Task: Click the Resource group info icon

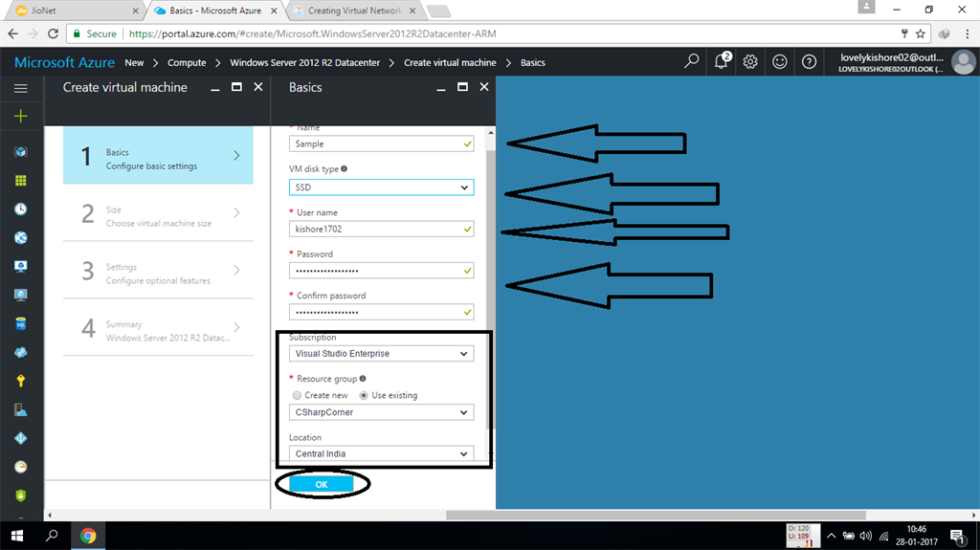Action: click(x=363, y=379)
